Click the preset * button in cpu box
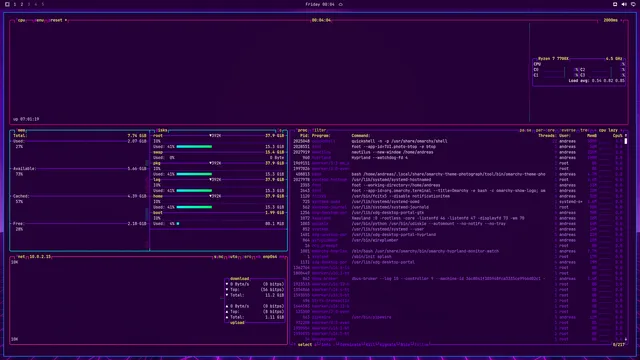The image size is (640, 360). tap(58, 20)
